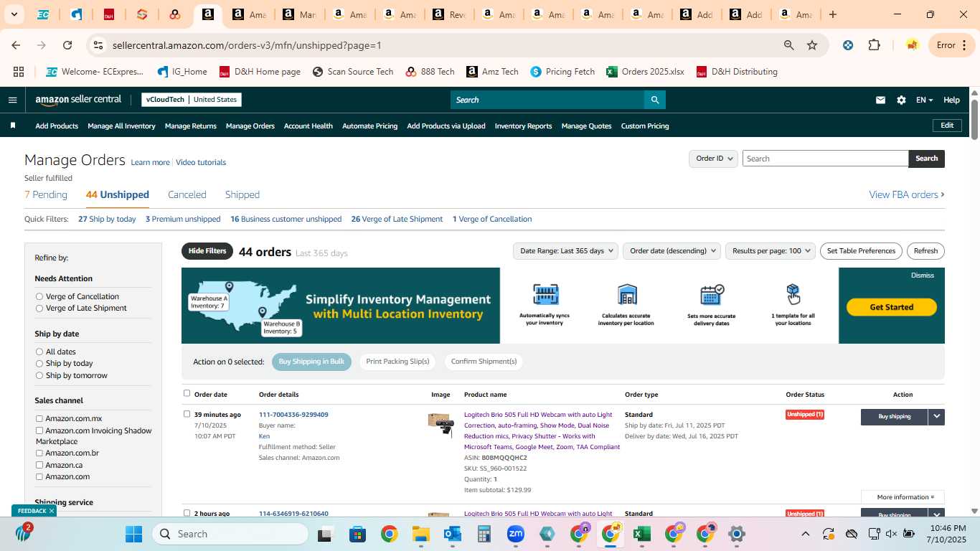Screen dimensions: 980x551
Task: Click the page vertical scrollbar thumb
Action: [974, 119]
